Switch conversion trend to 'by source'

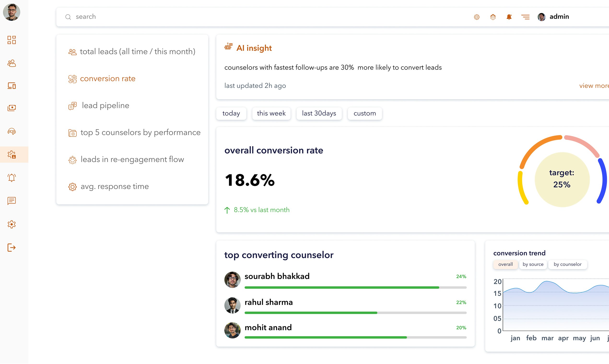tap(533, 264)
